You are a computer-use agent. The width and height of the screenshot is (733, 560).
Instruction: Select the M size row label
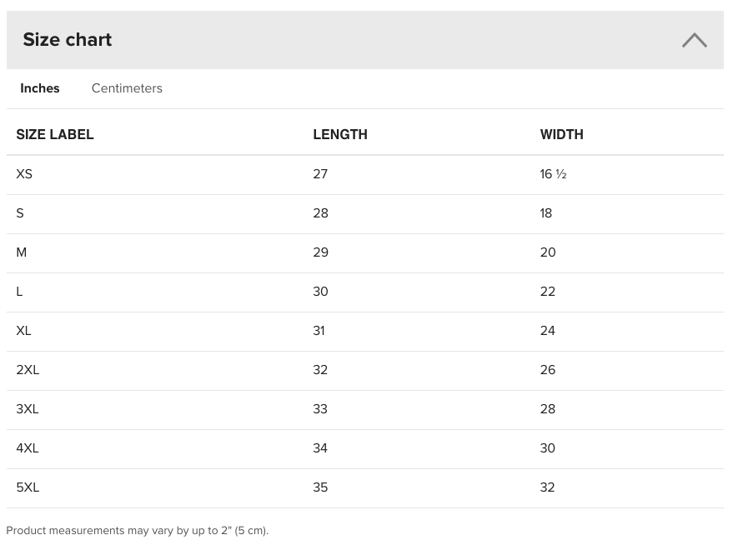pos(22,252)
